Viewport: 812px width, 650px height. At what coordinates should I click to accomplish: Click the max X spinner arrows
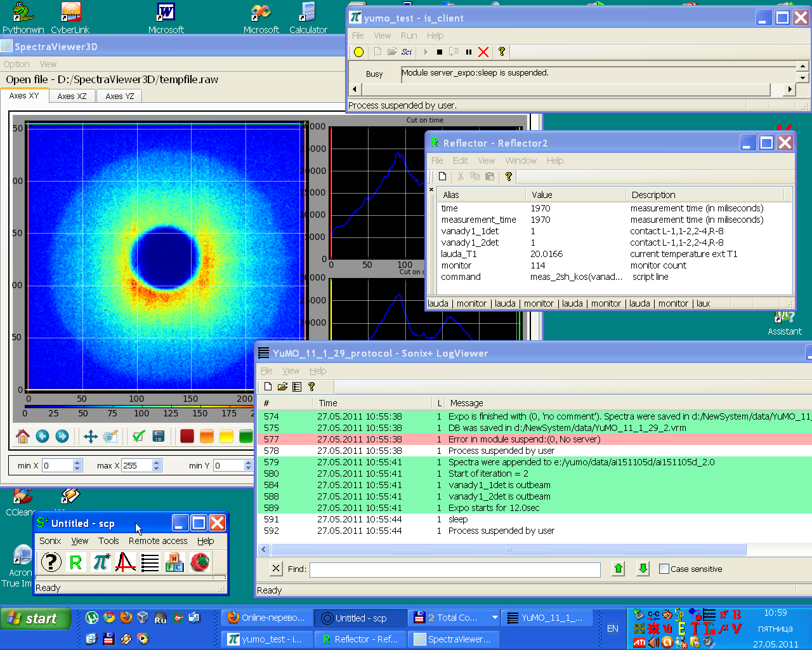(x=157, y=465)
